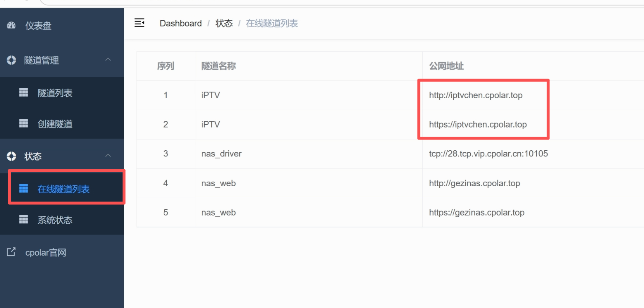Click address tcp://28.tcp.vip.cpolar.cn:10105

pyautogui.click(x=488, y=154)
